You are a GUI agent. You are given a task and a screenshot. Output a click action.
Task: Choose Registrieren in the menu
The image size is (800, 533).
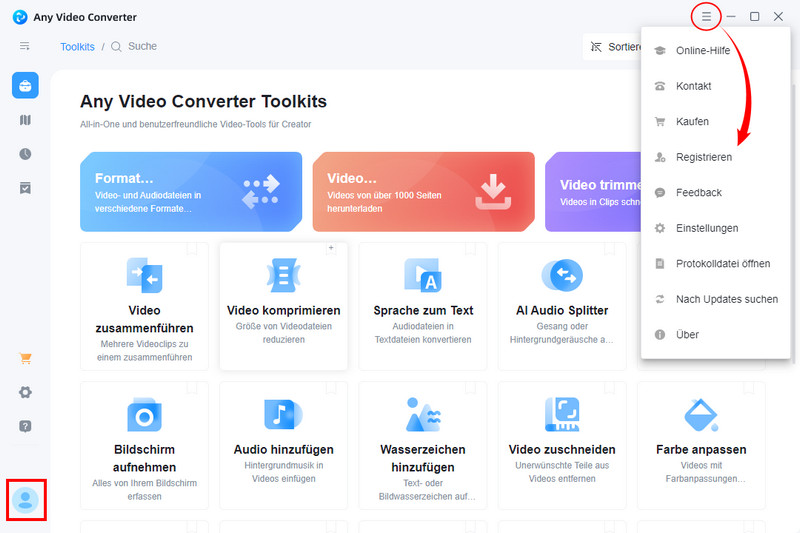click(x=715, y=157)
